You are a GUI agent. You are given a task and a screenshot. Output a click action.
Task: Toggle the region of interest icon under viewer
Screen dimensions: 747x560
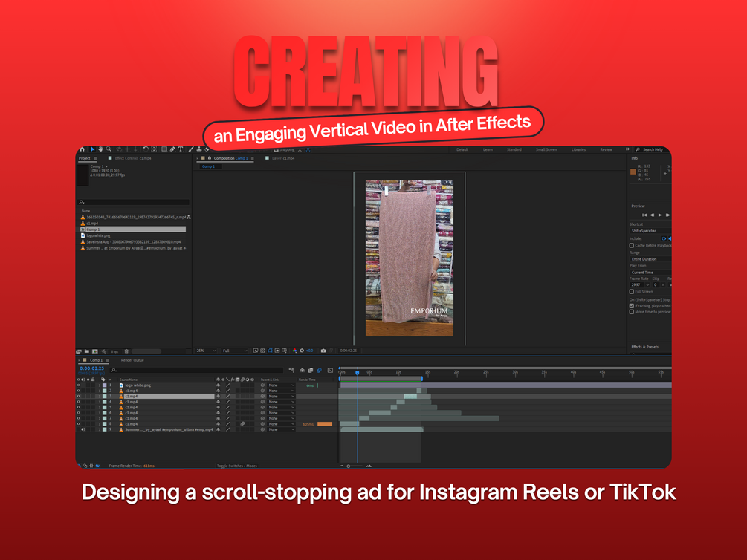277,351
